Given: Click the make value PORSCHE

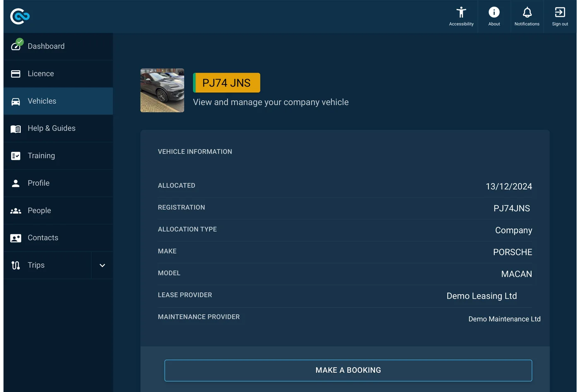Looking at the screenshot, I should coord(512,252).
